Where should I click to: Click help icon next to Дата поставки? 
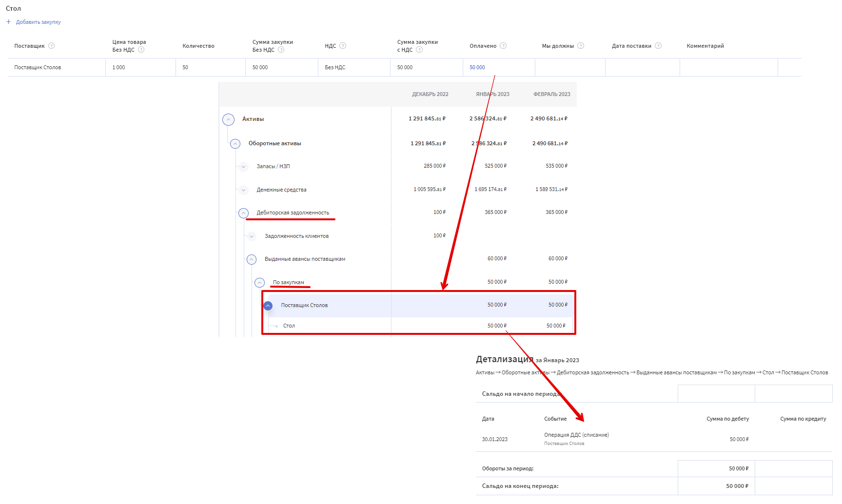point(658,46)
